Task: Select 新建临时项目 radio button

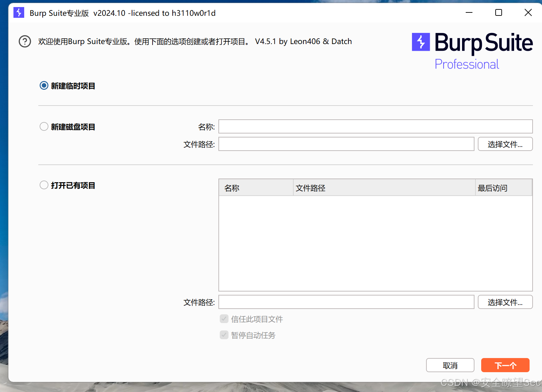Action: [44, 85]
